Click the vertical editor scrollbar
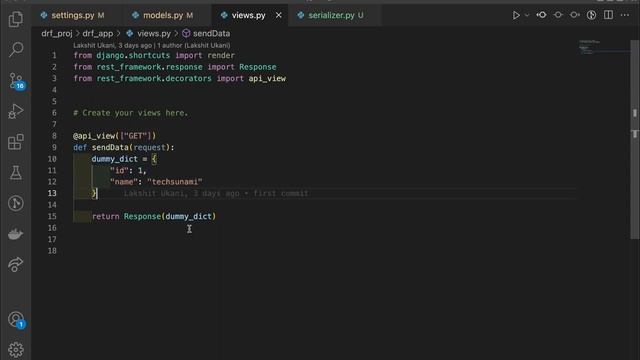 (635, 139)
